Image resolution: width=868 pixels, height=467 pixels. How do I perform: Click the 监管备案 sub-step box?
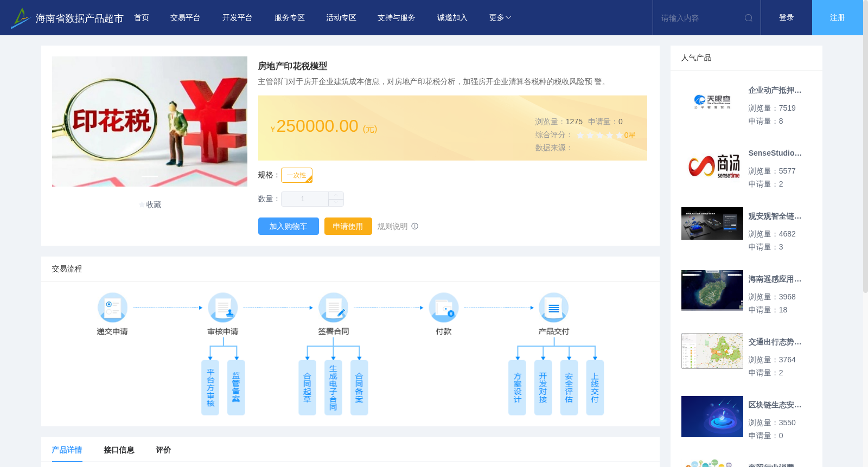click(236, 387)
